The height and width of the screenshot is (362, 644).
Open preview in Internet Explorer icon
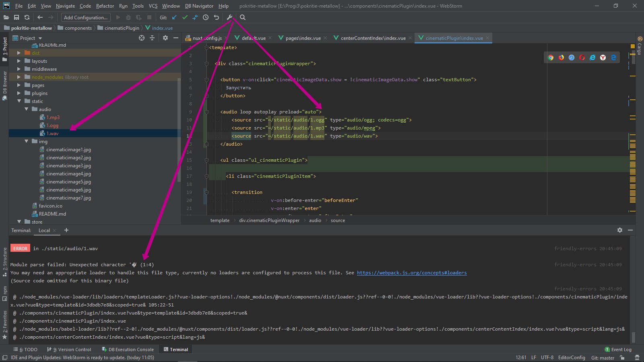[592, 58]
